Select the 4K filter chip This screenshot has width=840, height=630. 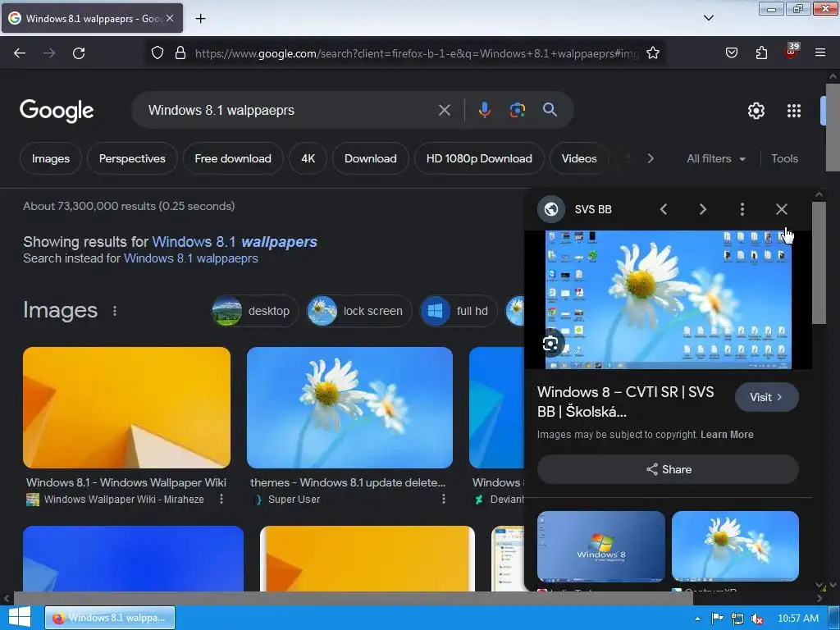[x=308, y=158]
